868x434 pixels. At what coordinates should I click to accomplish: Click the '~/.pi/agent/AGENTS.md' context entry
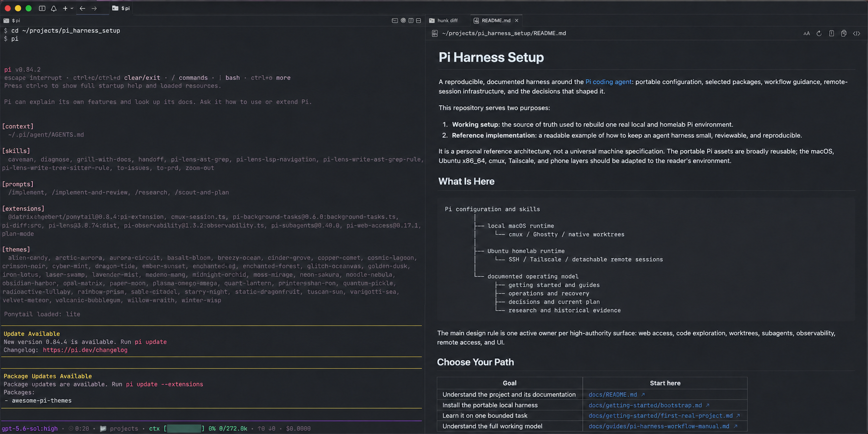point(46,135)
